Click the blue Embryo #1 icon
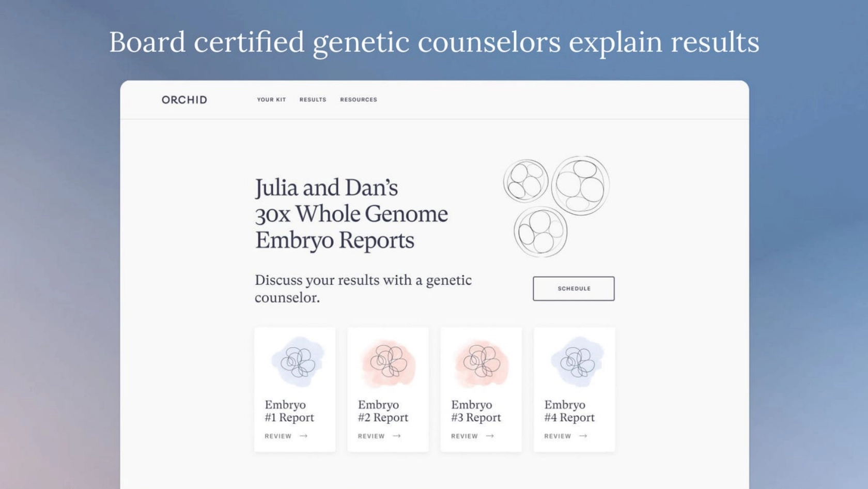 (x=298, y=361)
